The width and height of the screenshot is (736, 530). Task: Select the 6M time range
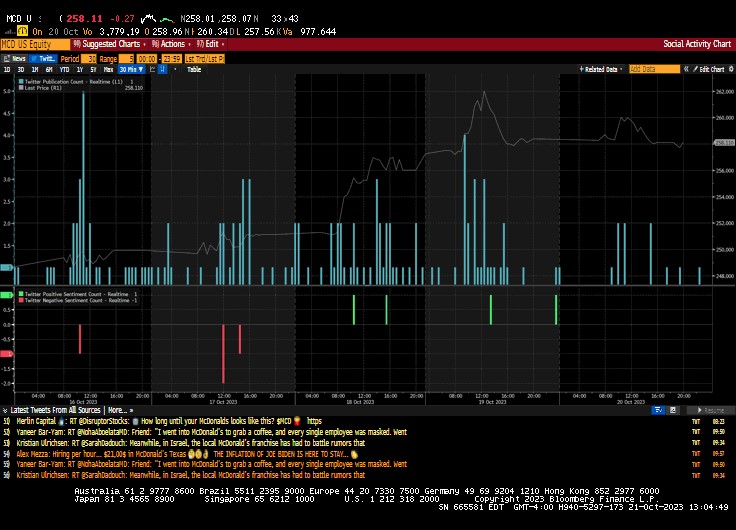pyautogui.click(x=49, y=69)
